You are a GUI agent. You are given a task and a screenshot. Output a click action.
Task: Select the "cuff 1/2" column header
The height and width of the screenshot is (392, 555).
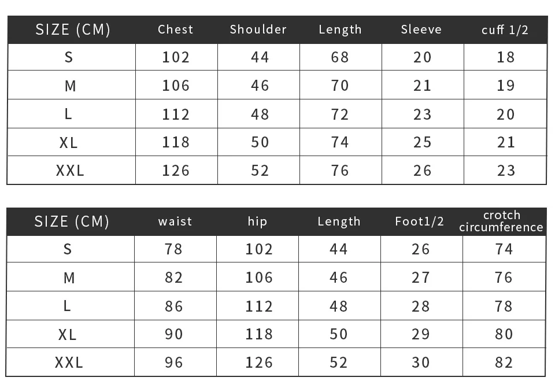coord(505,30)
